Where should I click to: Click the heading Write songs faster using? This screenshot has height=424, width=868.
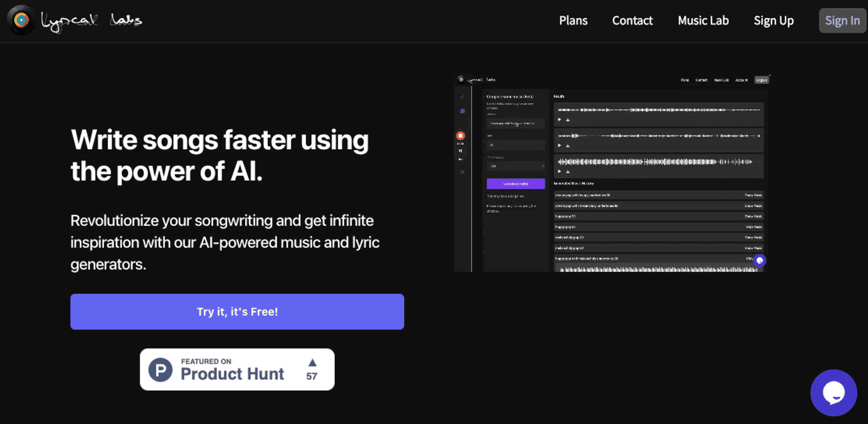click(220, 140)
